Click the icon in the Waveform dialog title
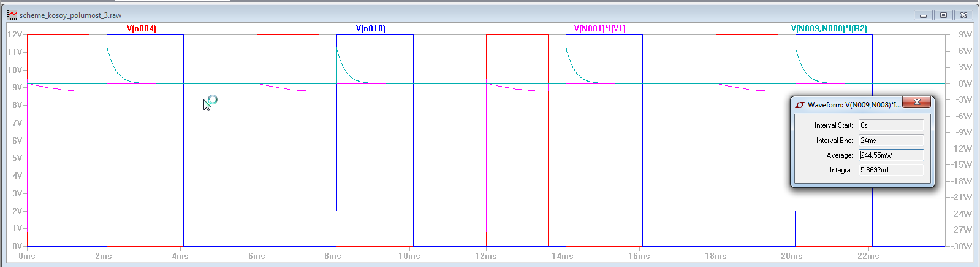The height and width of the screenshot is (267, 980). (800, 105)
